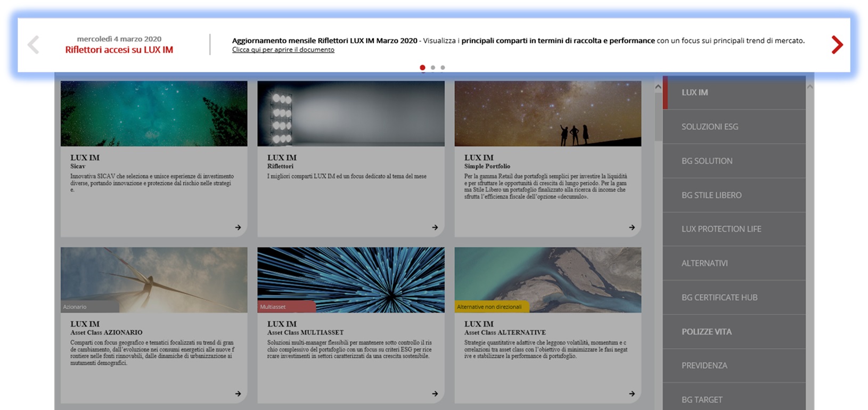Click the aerial river Alternative thumbnail
This screenshot has width=868, height=410.
tap(548, 280)
